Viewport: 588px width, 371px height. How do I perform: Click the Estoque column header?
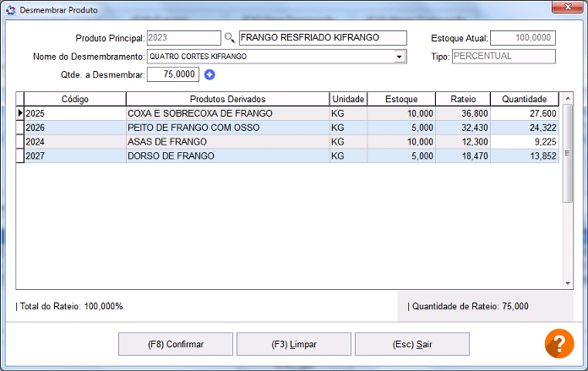(401, 99)
